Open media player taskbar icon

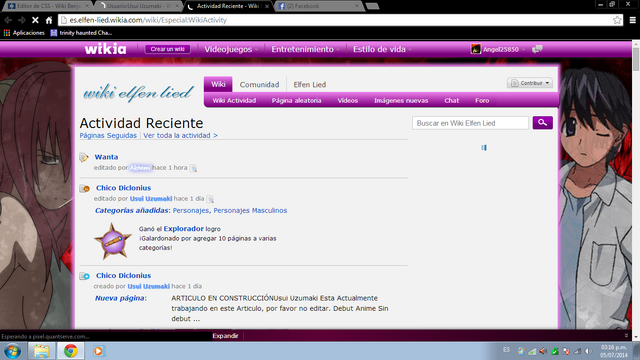[98, 351]
